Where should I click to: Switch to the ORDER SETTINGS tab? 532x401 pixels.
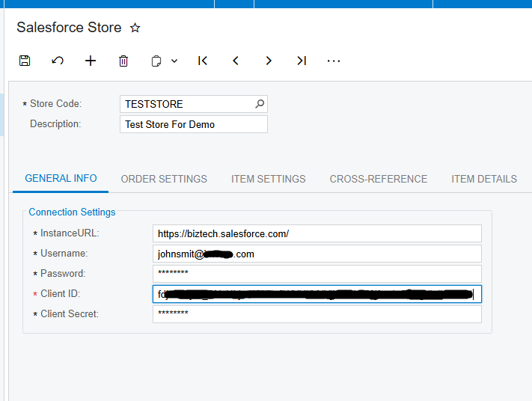pos(164,179)
